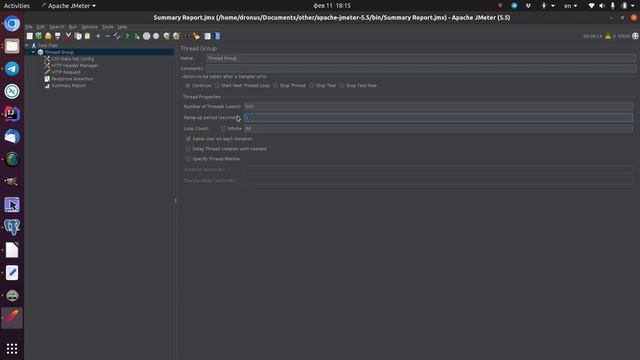Click the Clear All results toolbar icon
The width and height of the screenshot is (640, 360).
pyautogui.click(x=176, y=36)
